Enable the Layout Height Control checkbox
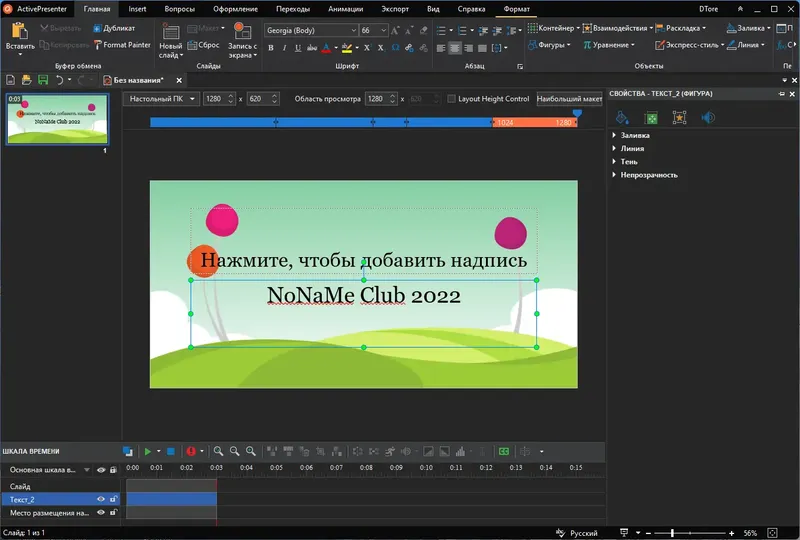800x540 pixels. click(x=451, y=99)
